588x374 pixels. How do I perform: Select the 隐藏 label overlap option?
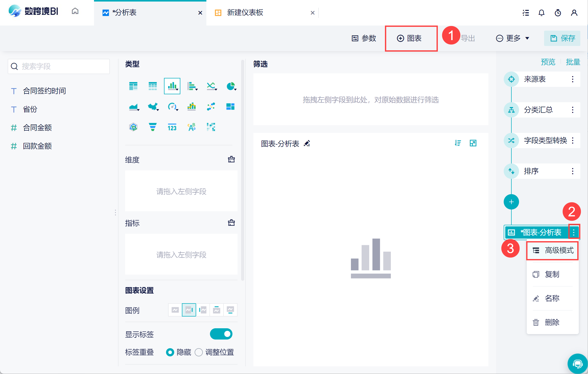pos(170,352)
